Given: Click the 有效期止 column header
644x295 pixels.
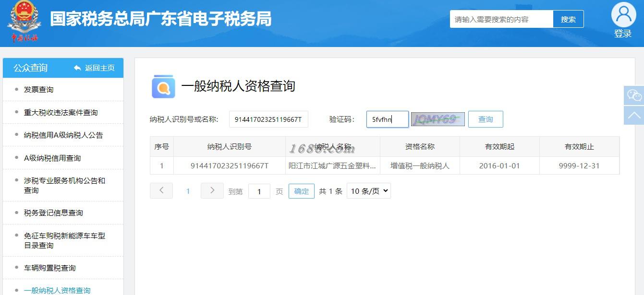Looking at the screenshot, I should pos(579,147).
